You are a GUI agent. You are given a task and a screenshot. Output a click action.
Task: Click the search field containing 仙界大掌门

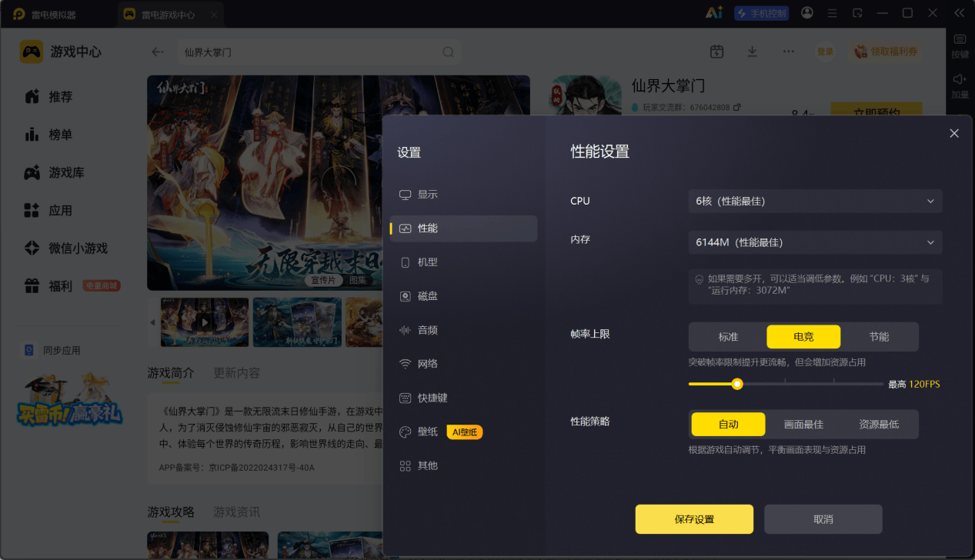click(319, 52)
